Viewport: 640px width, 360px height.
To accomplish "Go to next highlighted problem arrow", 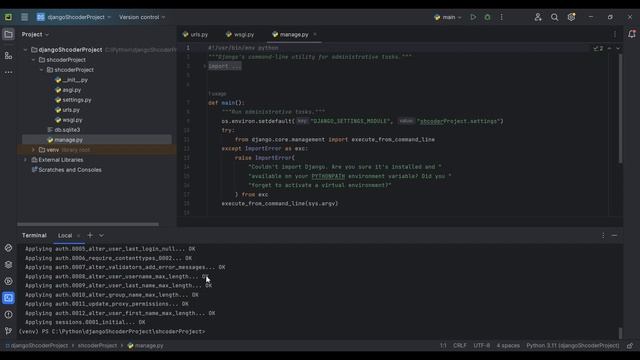I will [x=618, y=48].
